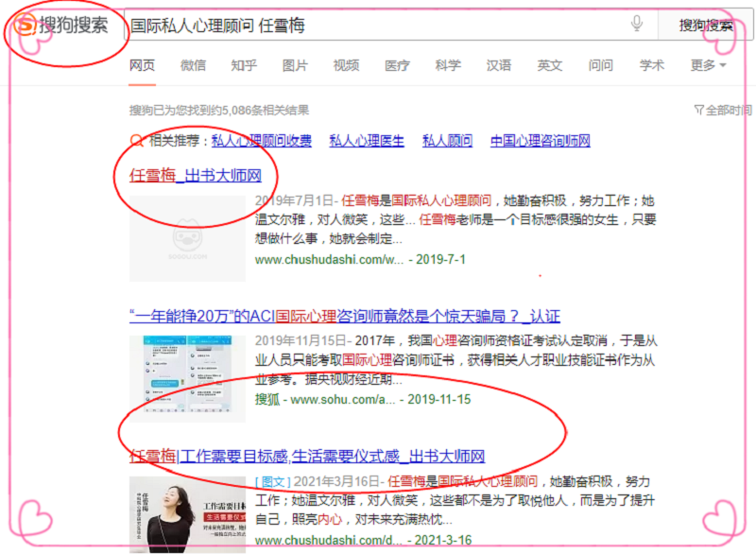Open the 图片 results tab

point(295,65)
